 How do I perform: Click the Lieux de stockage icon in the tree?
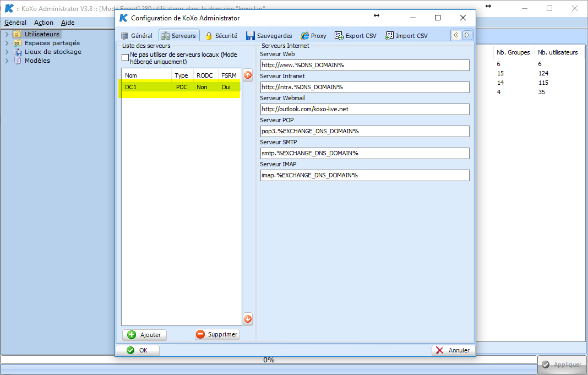coord(17,52)
